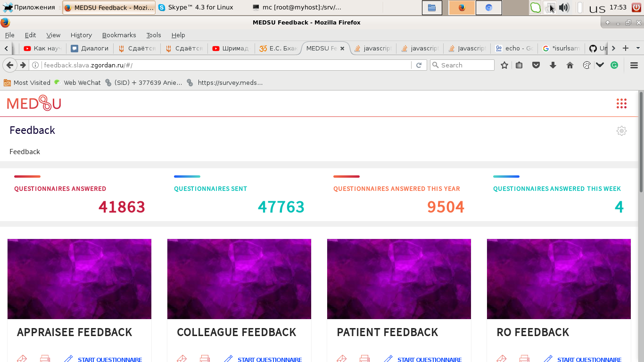Viewport: 644px width, 362px height.
Task: Switch to the Шримад tab
Action: pos(231,48)
